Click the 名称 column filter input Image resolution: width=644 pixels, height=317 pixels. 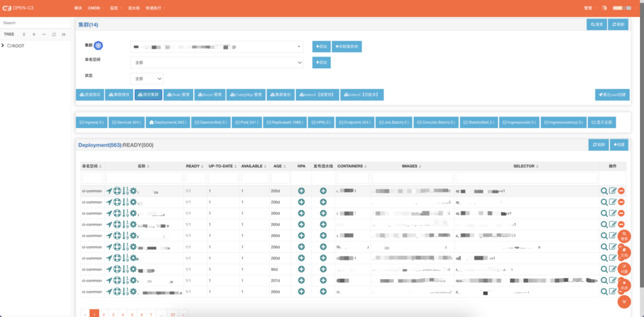144,178
